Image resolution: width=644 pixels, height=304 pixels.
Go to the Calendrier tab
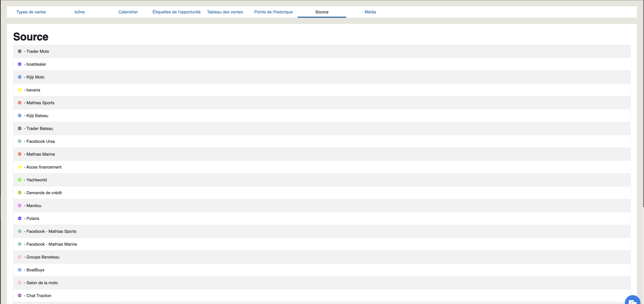[x=128, y=12]
